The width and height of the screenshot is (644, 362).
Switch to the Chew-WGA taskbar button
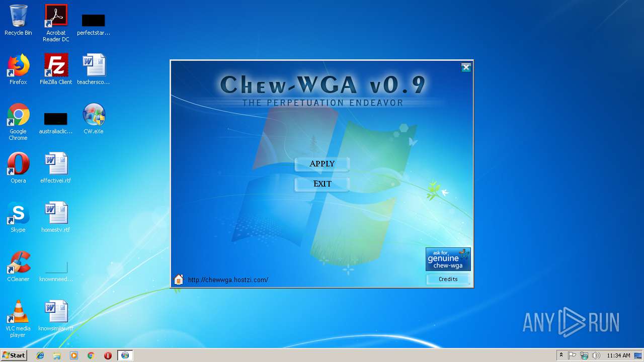pyautogui.click(x=125, y=355)
